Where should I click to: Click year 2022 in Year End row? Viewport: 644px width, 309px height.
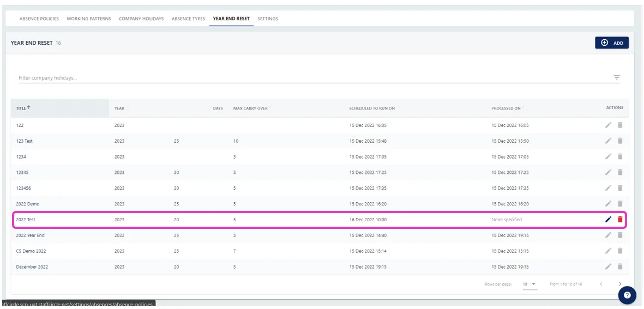(119, 235)
